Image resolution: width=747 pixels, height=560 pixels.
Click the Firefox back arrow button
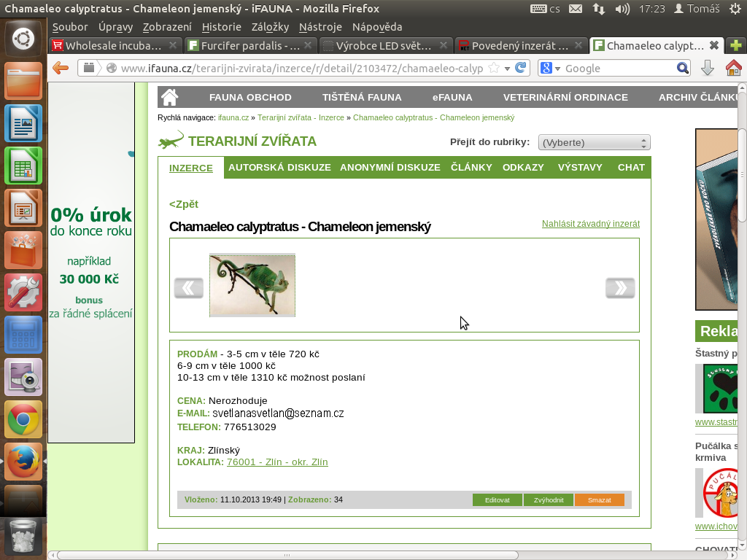[61, 68]
